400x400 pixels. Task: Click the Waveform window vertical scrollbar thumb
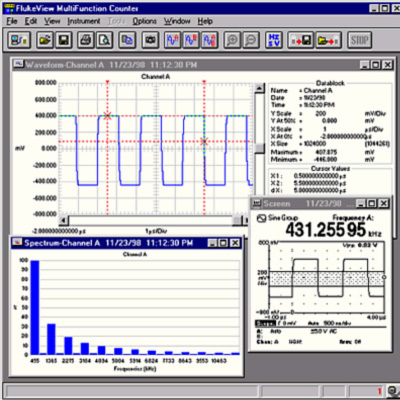click(259, 149)
